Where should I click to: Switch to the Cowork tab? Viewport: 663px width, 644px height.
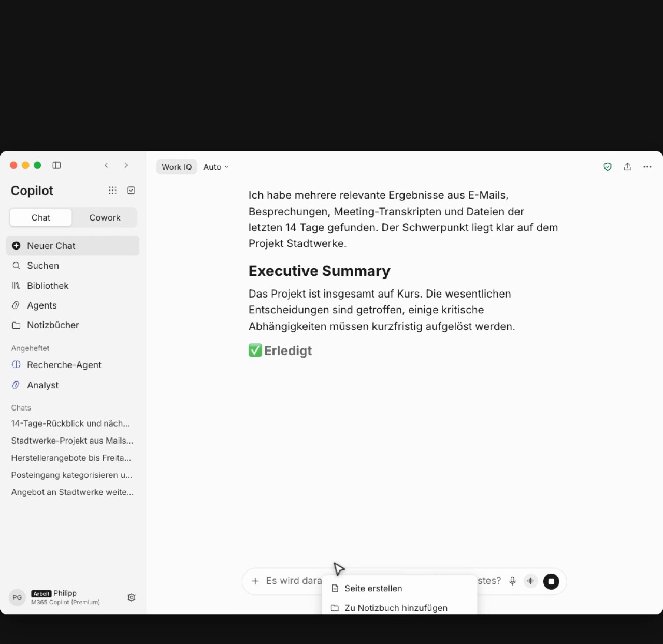pyautogui.click(x=105, y=218)
